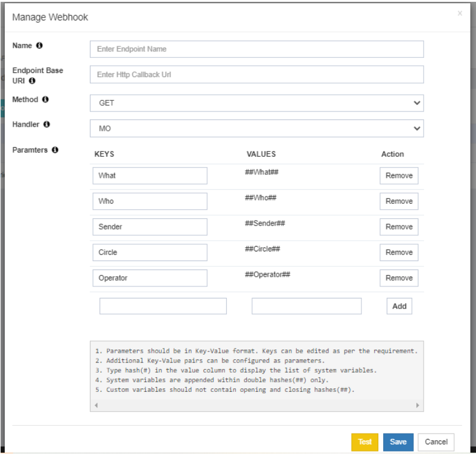Click help line 'Parameters should be in Key-Value format'
476x454 pixels.
256,351
